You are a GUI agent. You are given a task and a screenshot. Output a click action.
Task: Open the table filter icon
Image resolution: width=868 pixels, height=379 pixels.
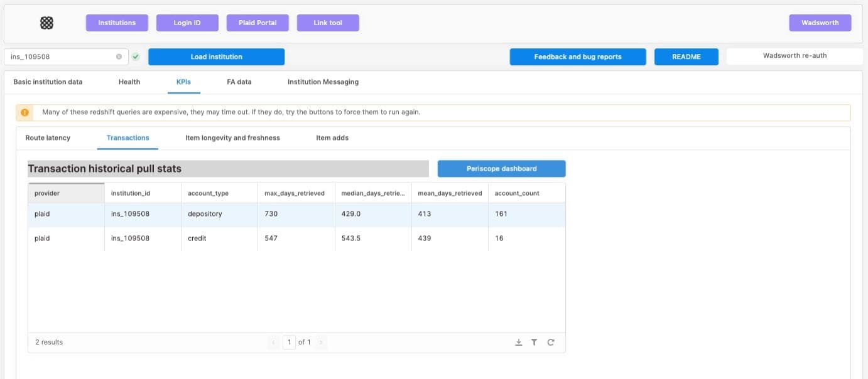(534, 342)
